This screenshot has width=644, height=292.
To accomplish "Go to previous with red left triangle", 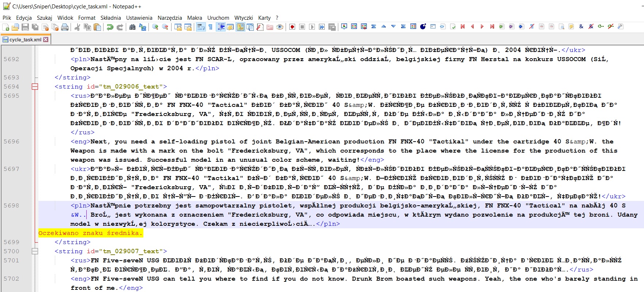I will click(472, 26).
